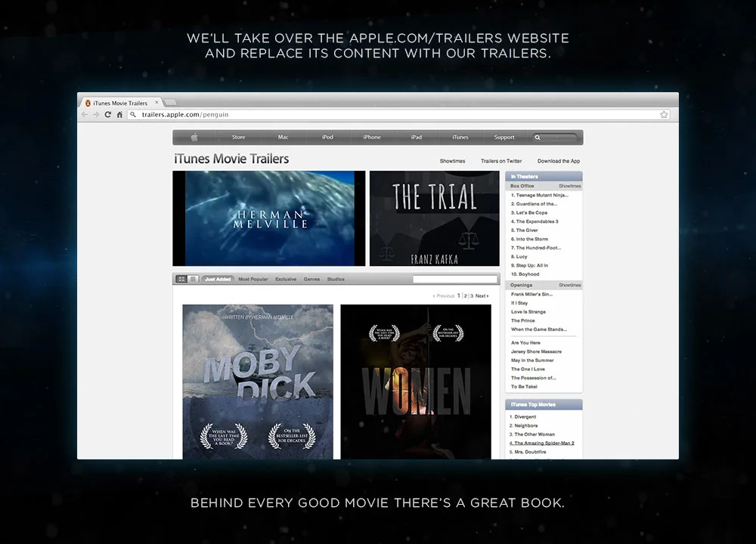Bookmark page with the star icon
Viewport: 756px width, 544px height.
664,115
